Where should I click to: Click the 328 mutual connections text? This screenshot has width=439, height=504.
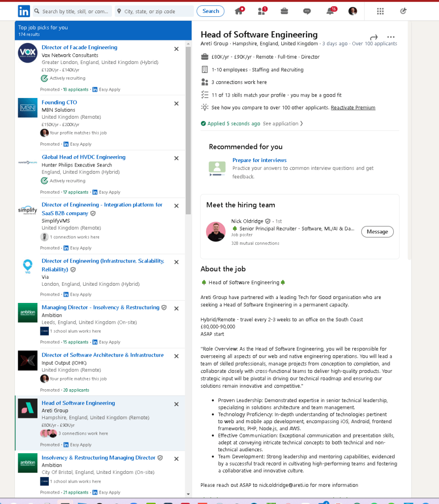255,243
